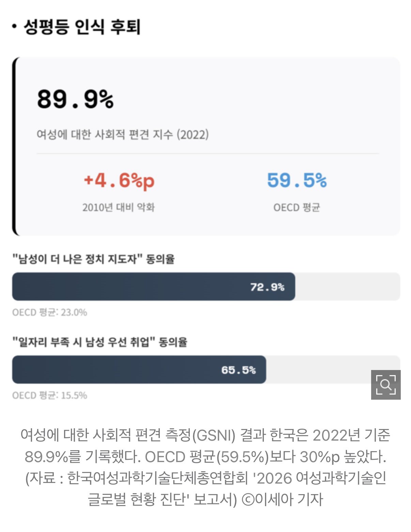Image resolution: width=411 pixels, height=532 pixels.
Task: Click the 65.5% dark progress bar
Action: pos(139,370)
